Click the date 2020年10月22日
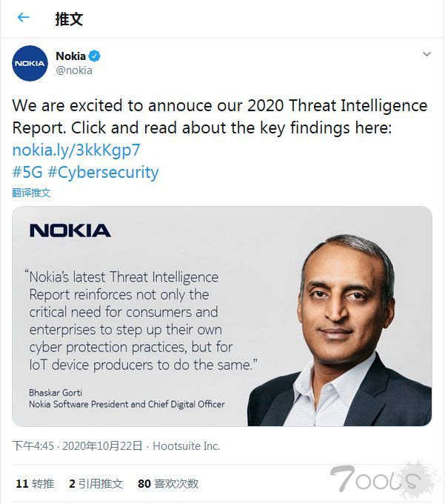 (102, 446)
